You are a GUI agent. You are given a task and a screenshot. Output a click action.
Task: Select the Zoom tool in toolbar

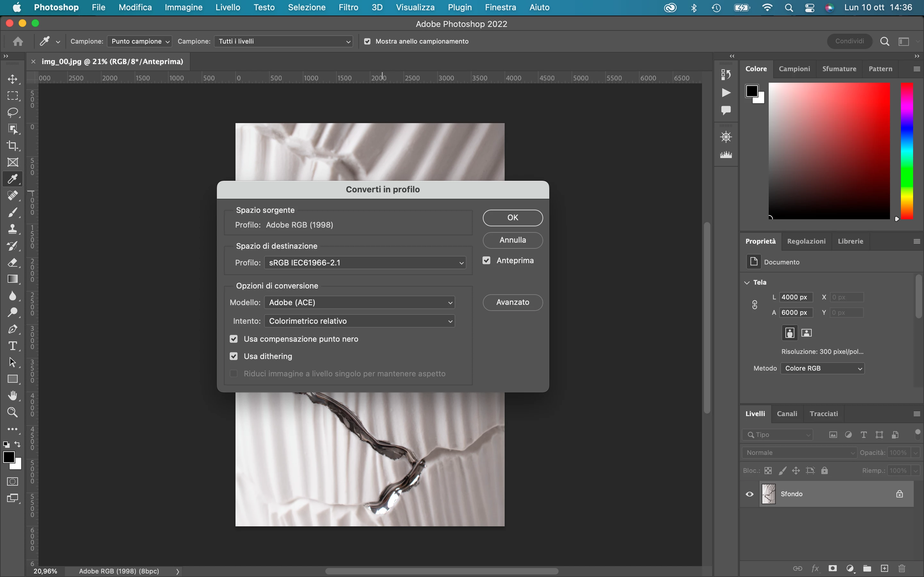tap(13, 413)
